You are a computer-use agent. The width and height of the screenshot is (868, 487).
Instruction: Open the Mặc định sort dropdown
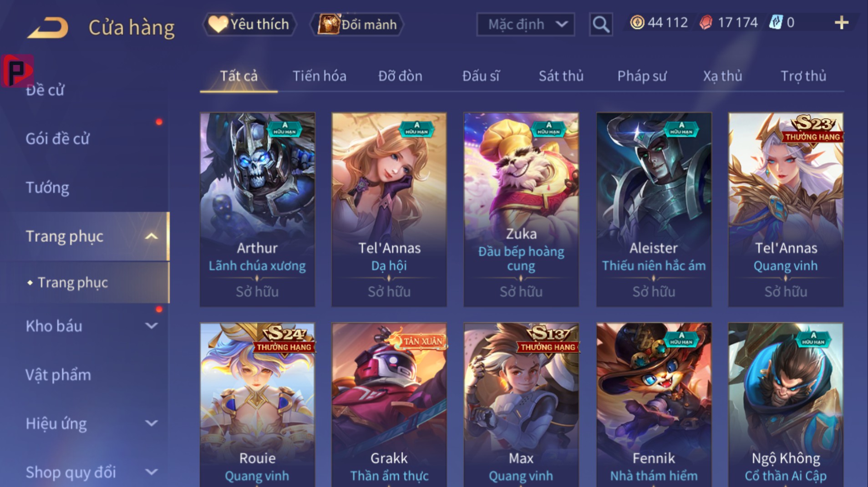(525, 24)
